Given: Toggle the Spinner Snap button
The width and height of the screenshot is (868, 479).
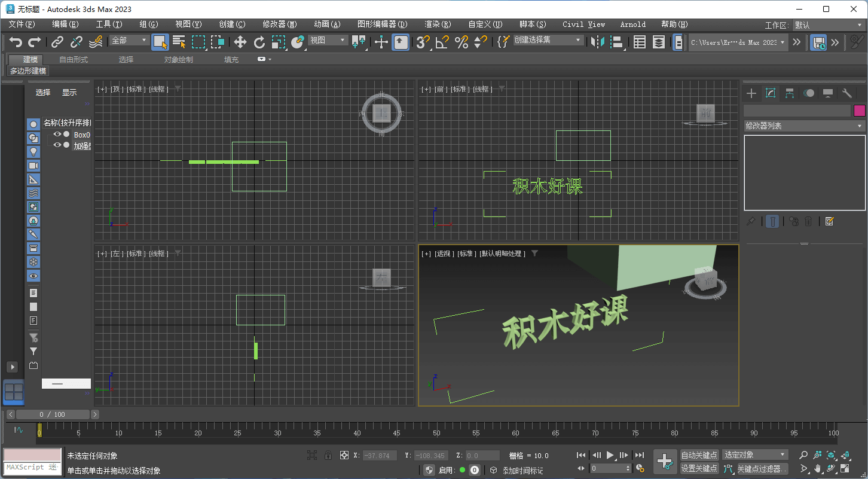Looking at the screenshot, I should 480,42.
